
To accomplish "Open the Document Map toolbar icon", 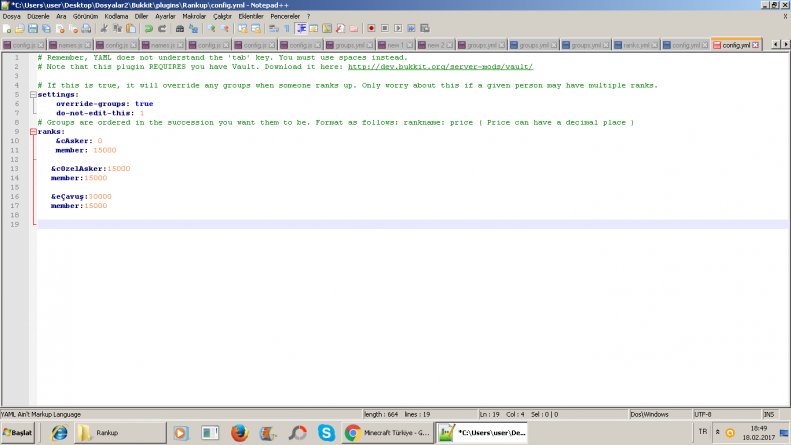I will pyautogui.click(x=327, y=29).
